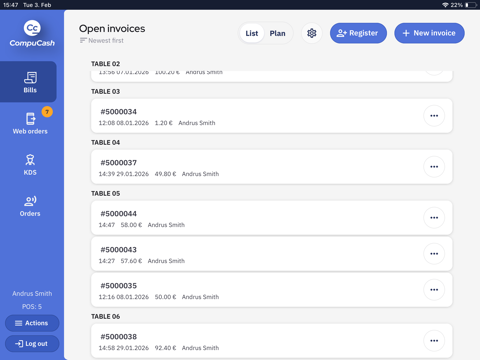Click the Wi-Fi icon in status bar

point(445,5)
